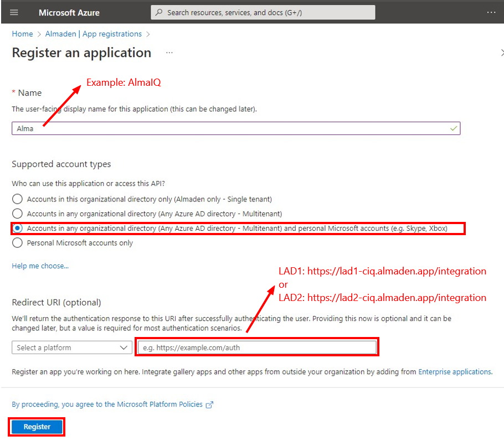The image size is (504, 441).
Task: Expand the right-edge panel chevron
Action: (502, 53)
